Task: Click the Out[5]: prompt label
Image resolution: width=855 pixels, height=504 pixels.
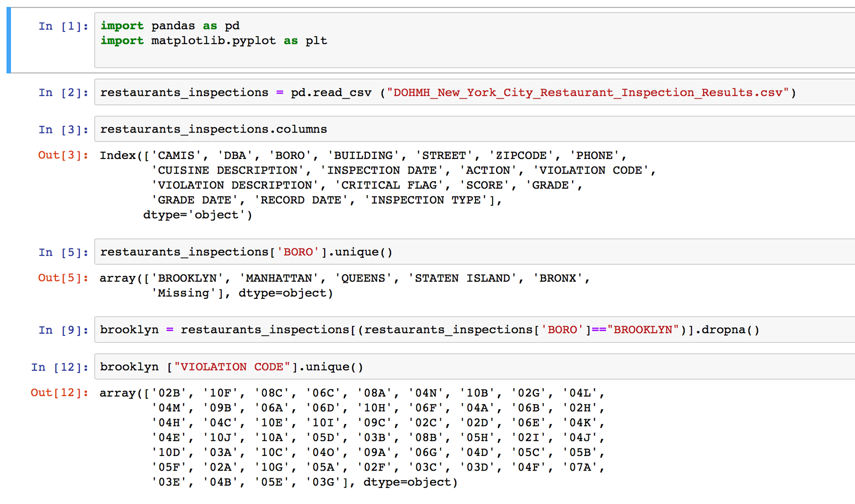Action: (x=63, y=278)
